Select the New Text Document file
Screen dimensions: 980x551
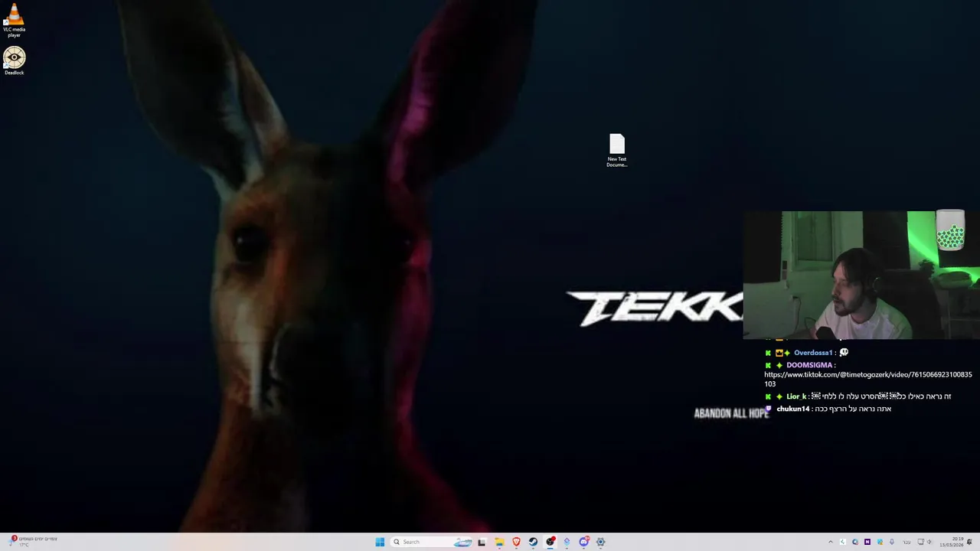[617, 151]
